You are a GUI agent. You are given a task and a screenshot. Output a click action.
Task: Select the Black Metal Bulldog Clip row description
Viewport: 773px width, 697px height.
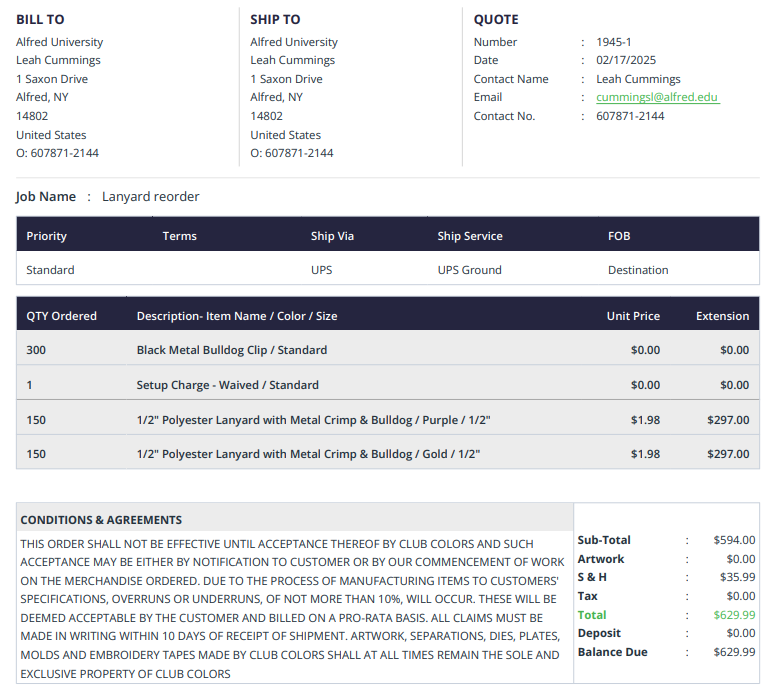coord(232,350)
